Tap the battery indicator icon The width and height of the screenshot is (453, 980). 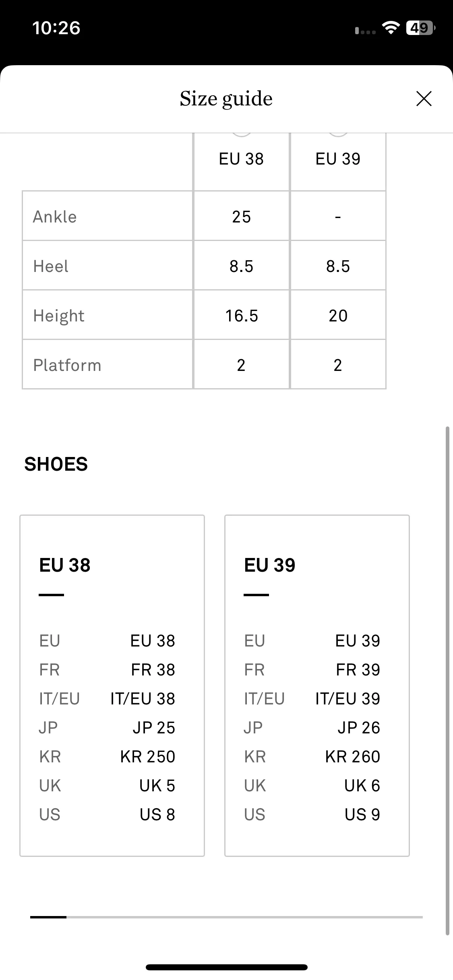pyautogui.click(x=421, y=28)
